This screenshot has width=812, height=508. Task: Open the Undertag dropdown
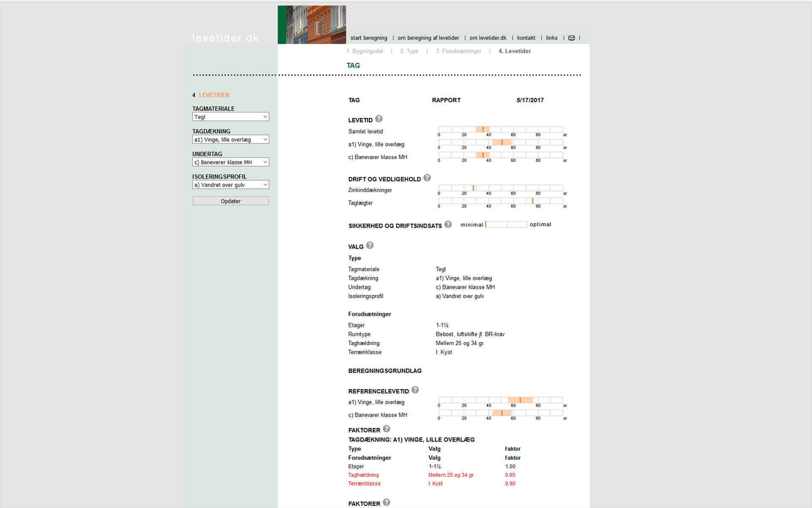(230, 162)
